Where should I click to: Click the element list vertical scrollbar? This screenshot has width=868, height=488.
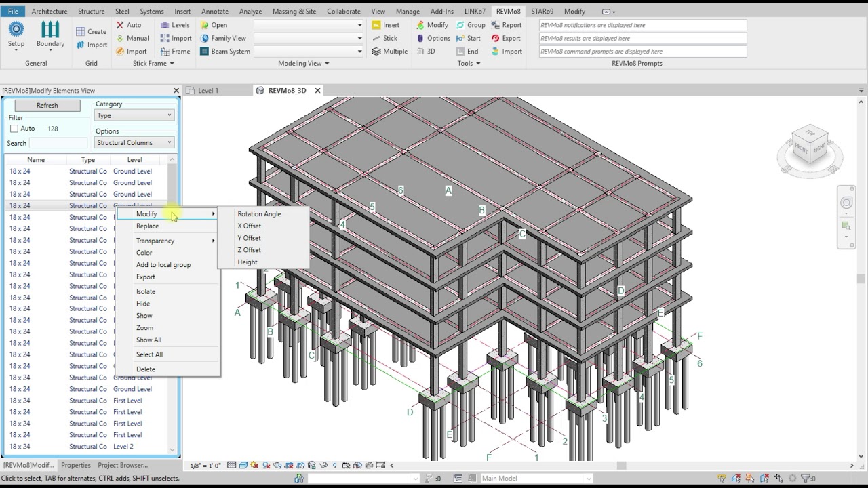point(172,304)
